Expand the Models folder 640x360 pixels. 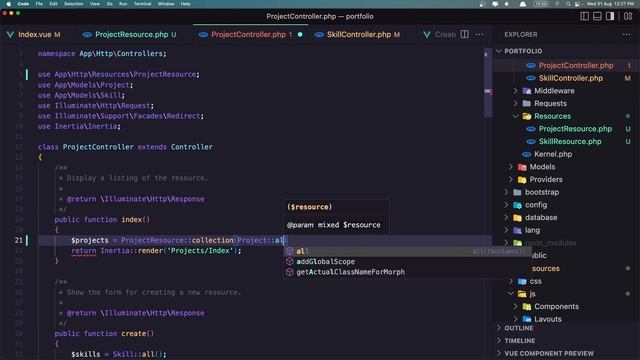[x=542, y=167]
